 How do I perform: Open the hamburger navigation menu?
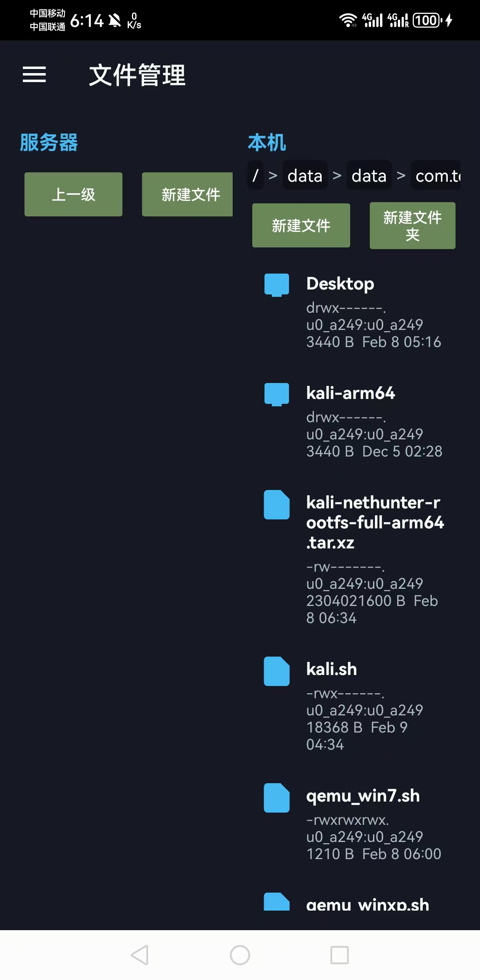pyautogui.click(x=34, y=74)
